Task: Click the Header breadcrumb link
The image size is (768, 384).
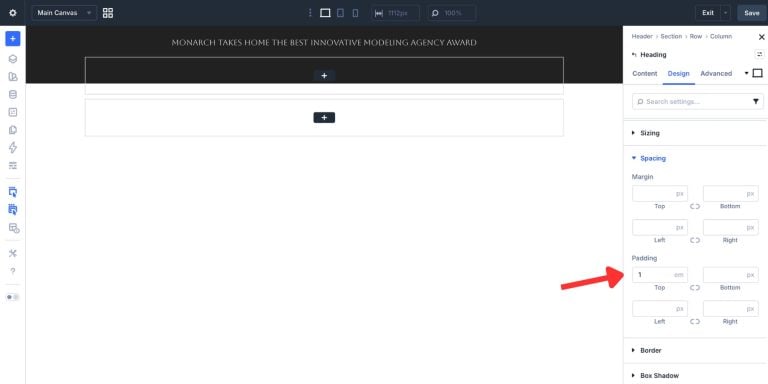Action: (642, 36)
